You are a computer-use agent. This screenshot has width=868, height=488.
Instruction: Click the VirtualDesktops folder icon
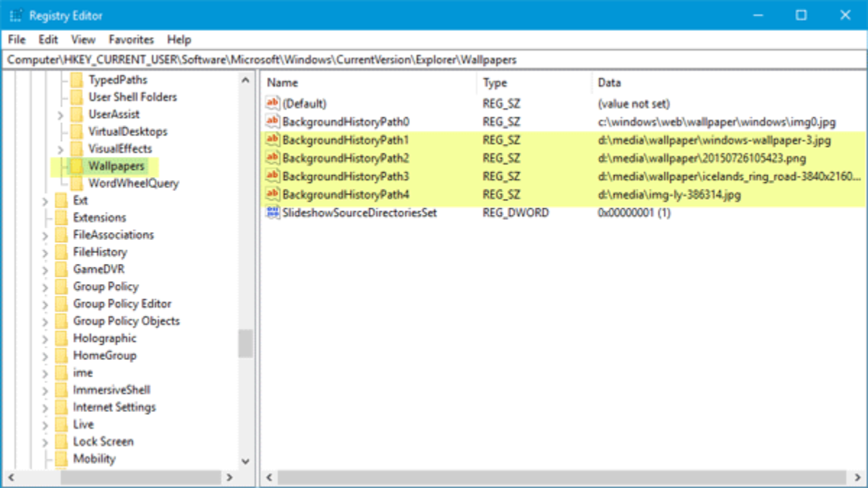(x=77, y=132)
